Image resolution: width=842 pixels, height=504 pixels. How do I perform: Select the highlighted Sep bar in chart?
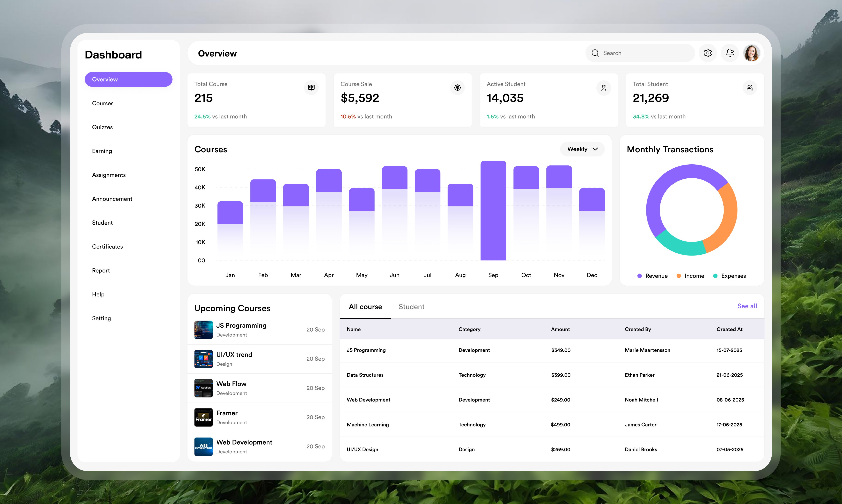[x=493, y=211]
